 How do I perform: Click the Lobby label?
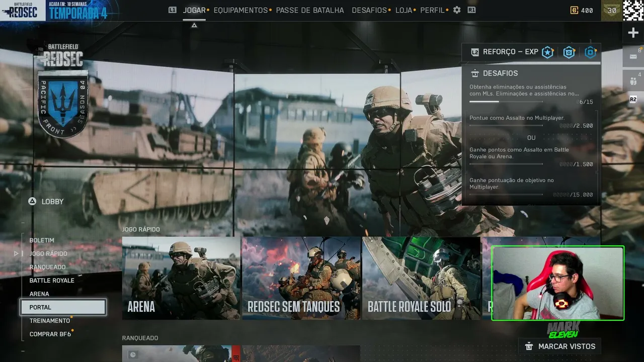point(53,202)
